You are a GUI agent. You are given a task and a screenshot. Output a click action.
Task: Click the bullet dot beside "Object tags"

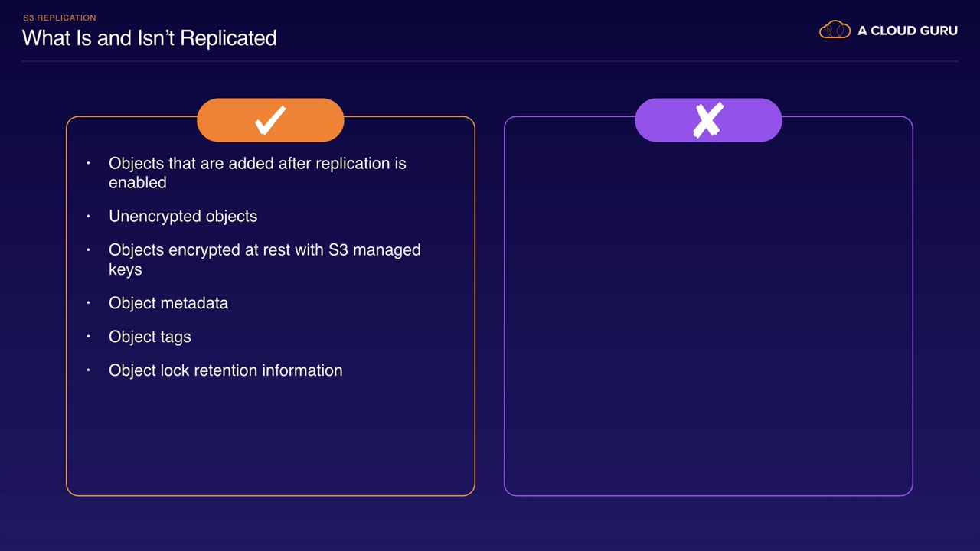(89, 337)
